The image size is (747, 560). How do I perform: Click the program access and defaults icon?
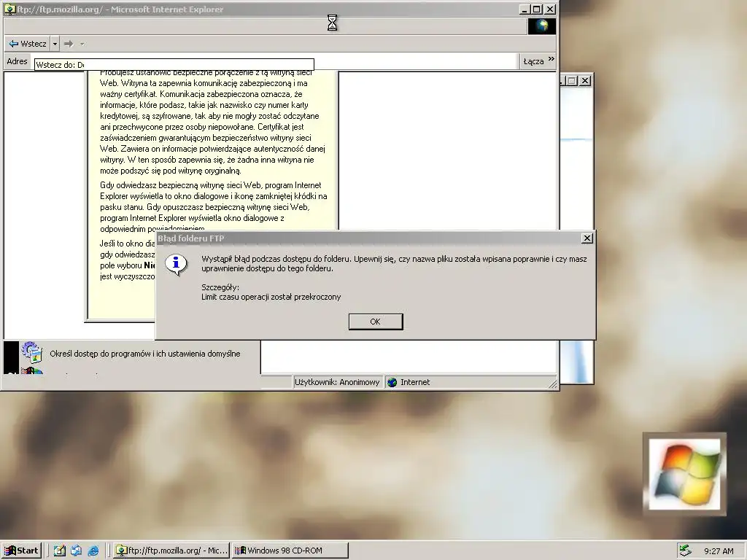(32, 352)
